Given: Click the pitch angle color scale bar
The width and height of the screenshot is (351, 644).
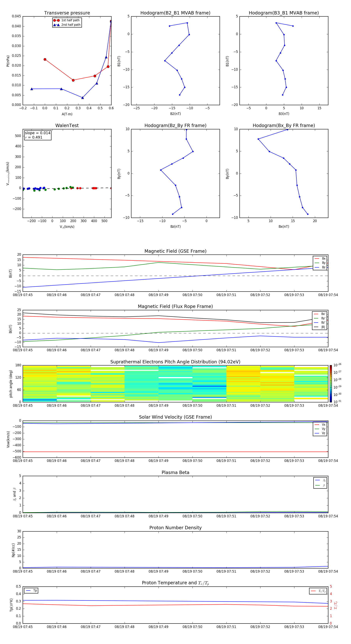Looking at the screenshot, I should coord(331,384).
